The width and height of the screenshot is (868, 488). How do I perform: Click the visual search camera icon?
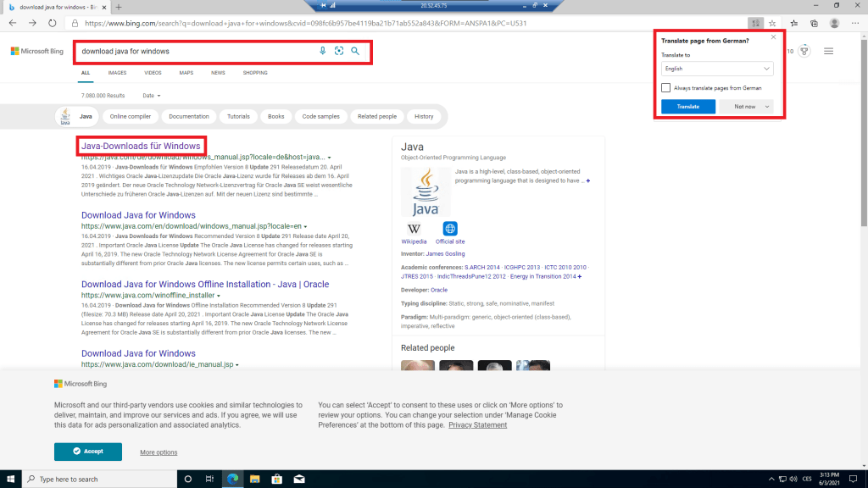(x=339, y=51)
